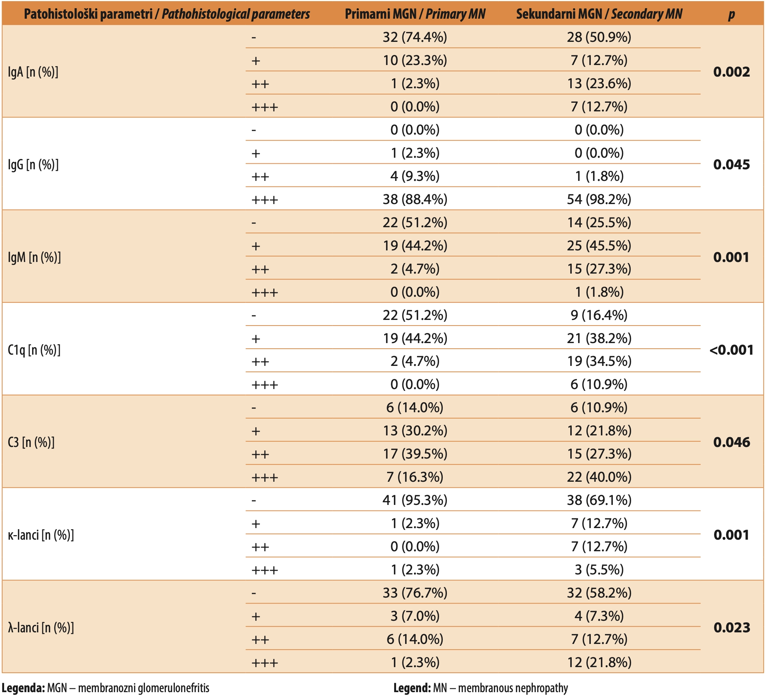Click the cell '17 (39.5%)'
Image resolution: width=766 pixels, height=700 pixels.
click(415, 454)
